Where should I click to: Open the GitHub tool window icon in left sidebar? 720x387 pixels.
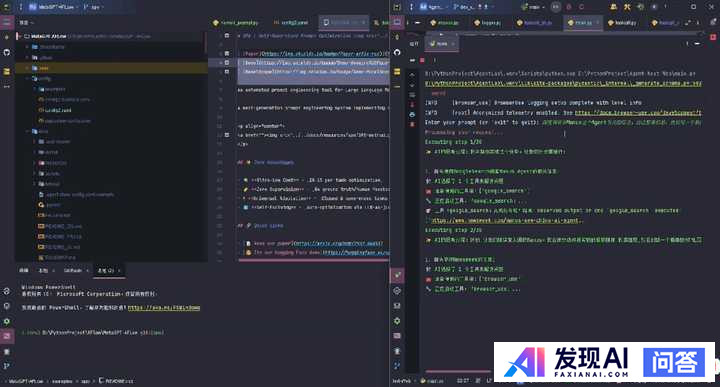click(x=7, y=52)
